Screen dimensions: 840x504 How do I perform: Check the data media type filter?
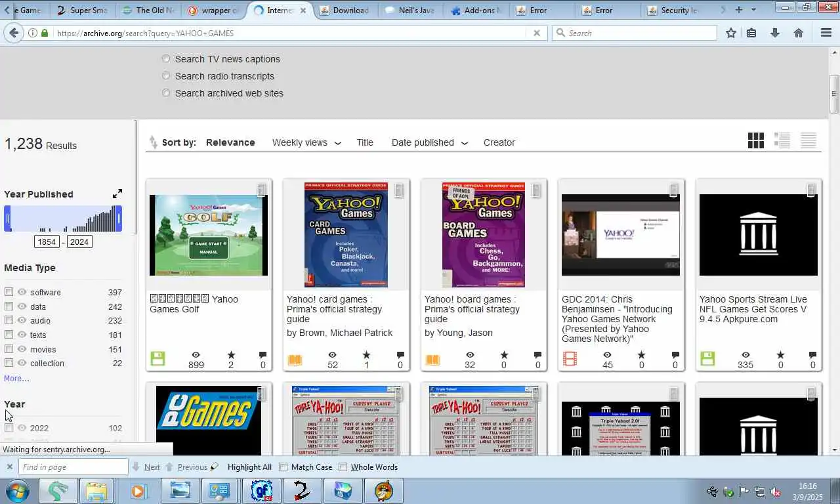coord(9,306)
